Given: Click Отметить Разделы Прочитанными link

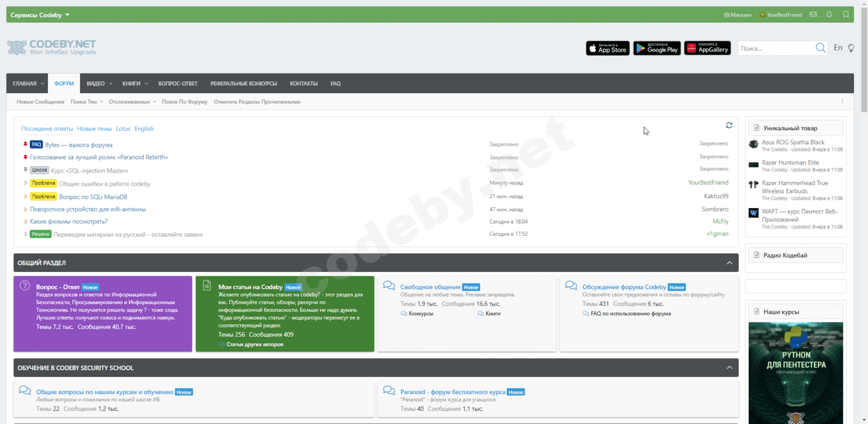Looking at the screenshot, I should pyautogui.click(x=257, y=102).
